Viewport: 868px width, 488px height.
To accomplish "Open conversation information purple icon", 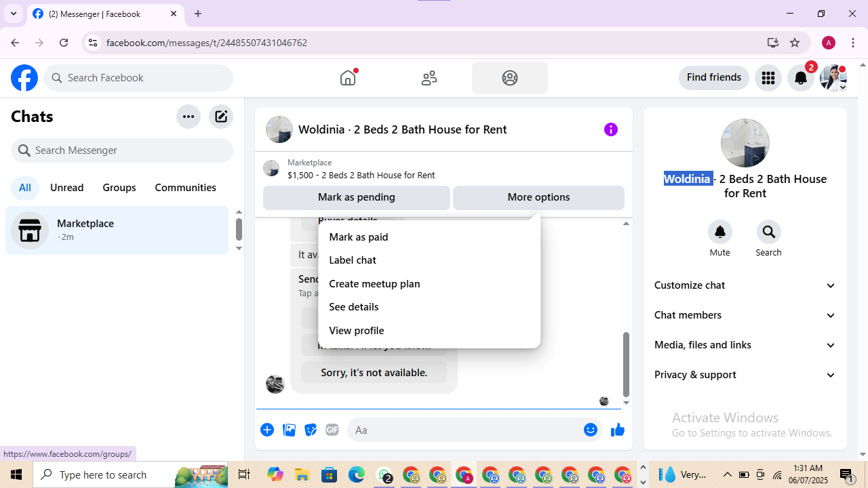I will [611, 129].
